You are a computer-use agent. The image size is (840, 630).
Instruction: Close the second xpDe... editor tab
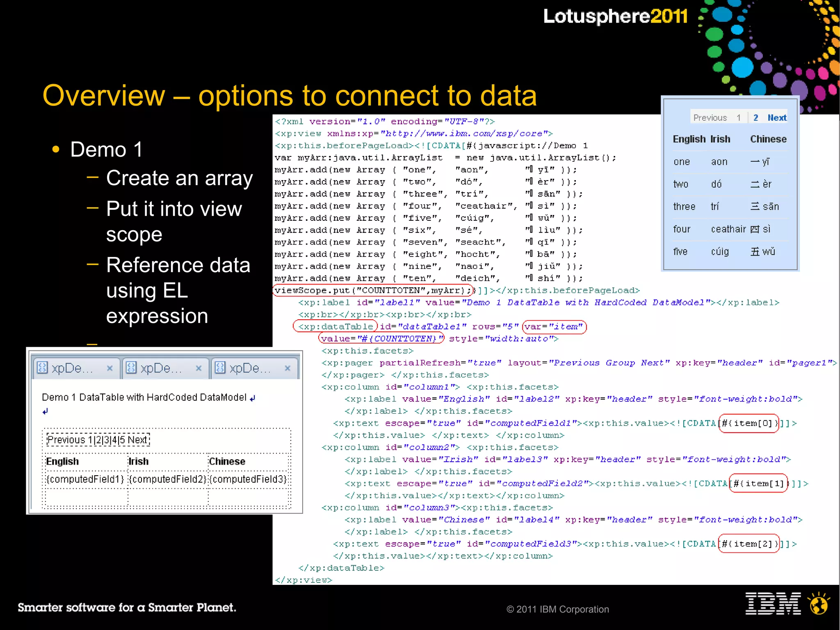click(x=199, y=368)
